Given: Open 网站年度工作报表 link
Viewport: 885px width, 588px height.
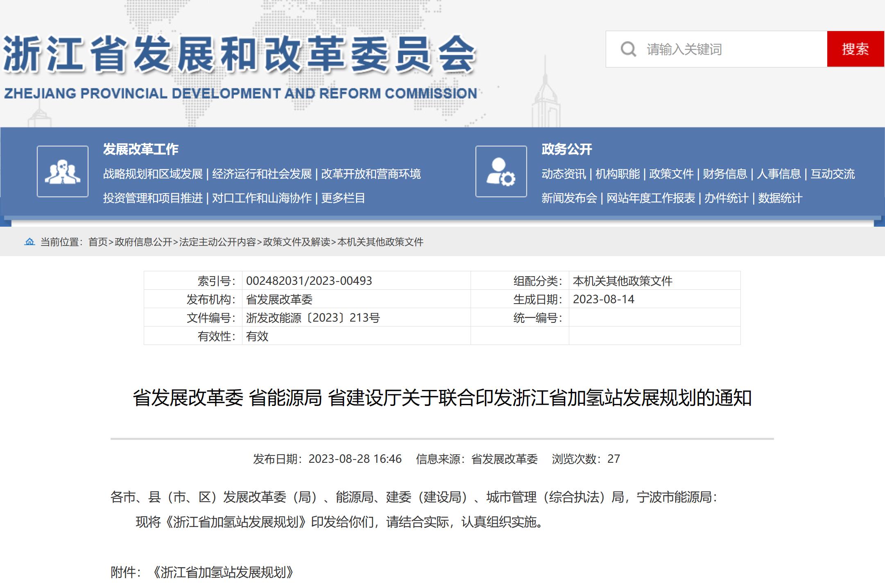Looking at the screenshot, I should coord(651,198).
